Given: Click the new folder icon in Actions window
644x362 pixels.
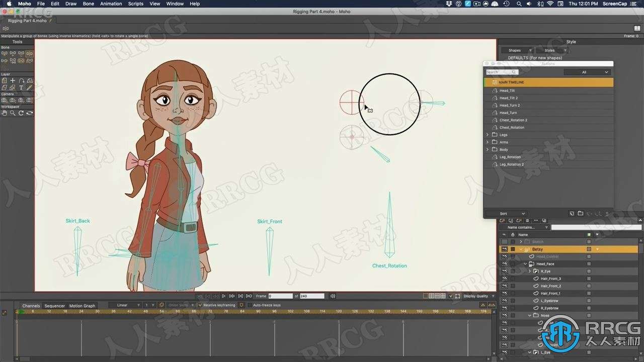Looking at the screenshot, I should tap(580, 214).
